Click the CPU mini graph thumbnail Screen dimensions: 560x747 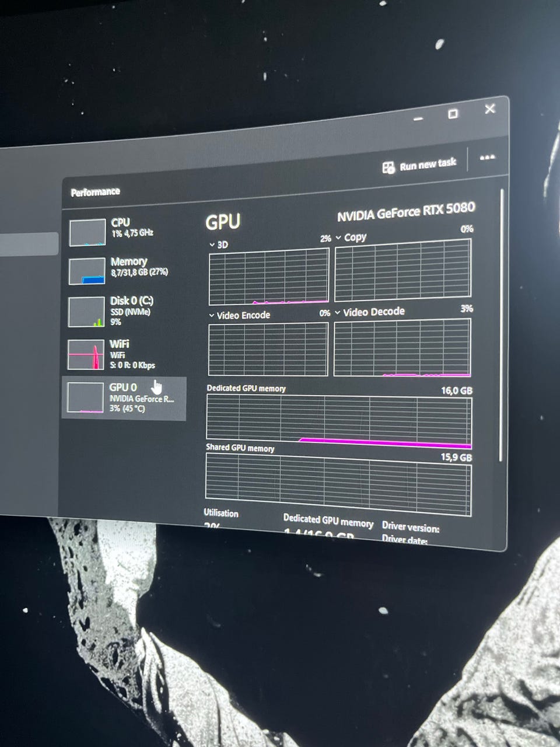(87, 233)
